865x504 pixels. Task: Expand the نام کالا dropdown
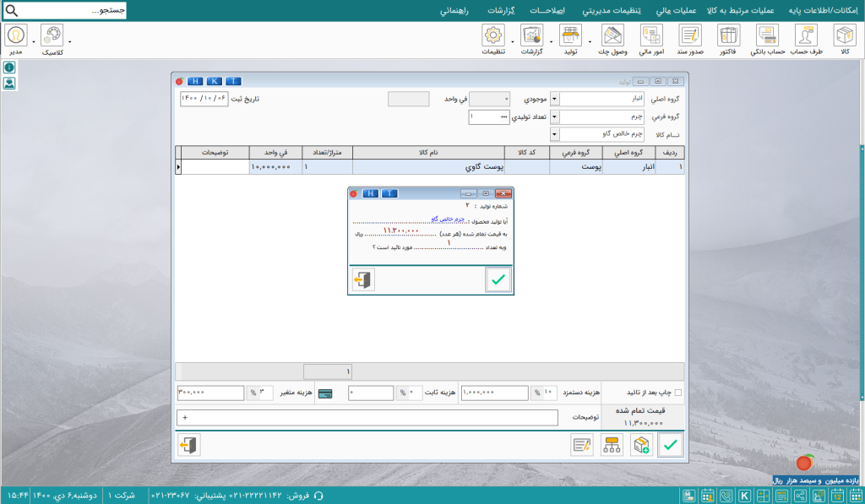[554, 134]
